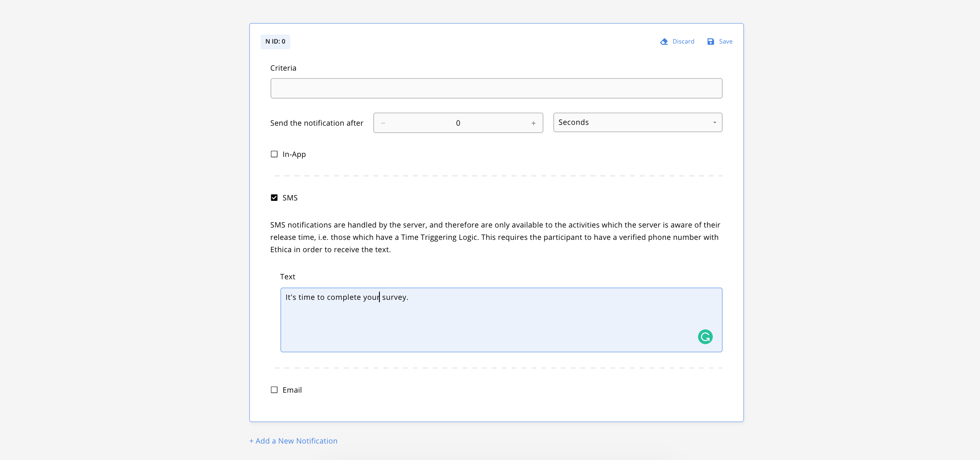Open the Seconds time unit dropdown
980x460 pixels.
pos(638,122)
